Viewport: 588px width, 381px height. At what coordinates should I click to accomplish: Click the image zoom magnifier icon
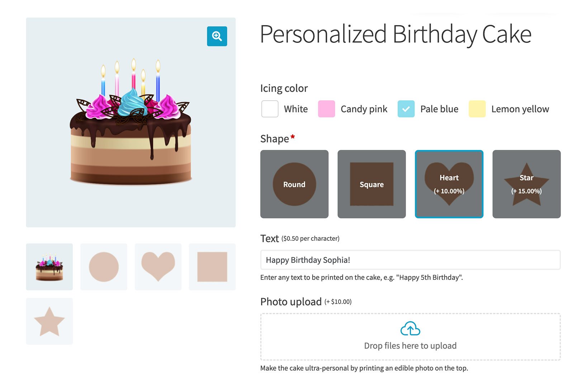[217, 36]
